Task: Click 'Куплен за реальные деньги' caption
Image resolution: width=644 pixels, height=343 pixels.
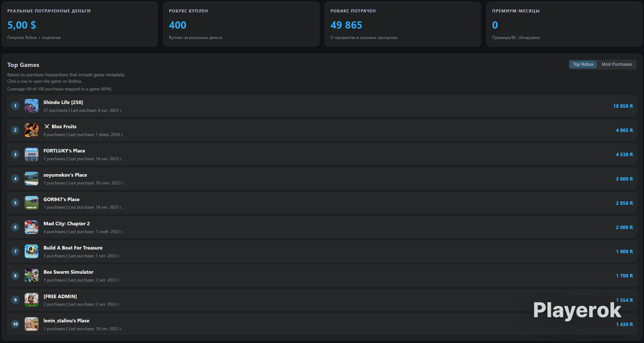Action: click(195, 38)
